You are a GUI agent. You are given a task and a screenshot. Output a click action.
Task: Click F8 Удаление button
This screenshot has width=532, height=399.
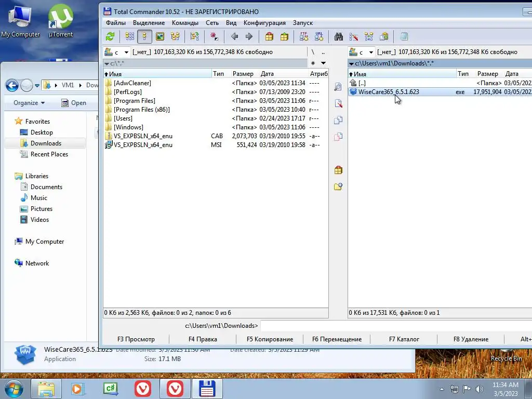pyautogui.click(x=471, y=339)
